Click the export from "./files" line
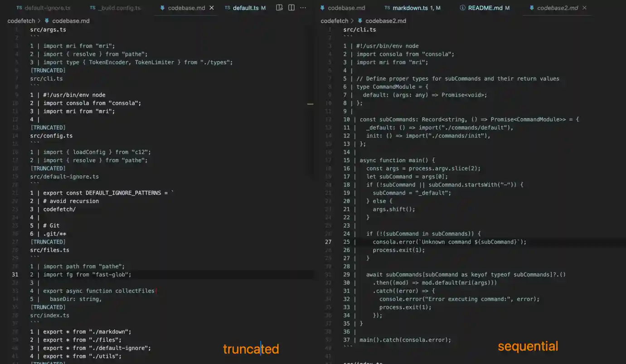The width and height of the screenshot is (626, 364). point(76,340)
